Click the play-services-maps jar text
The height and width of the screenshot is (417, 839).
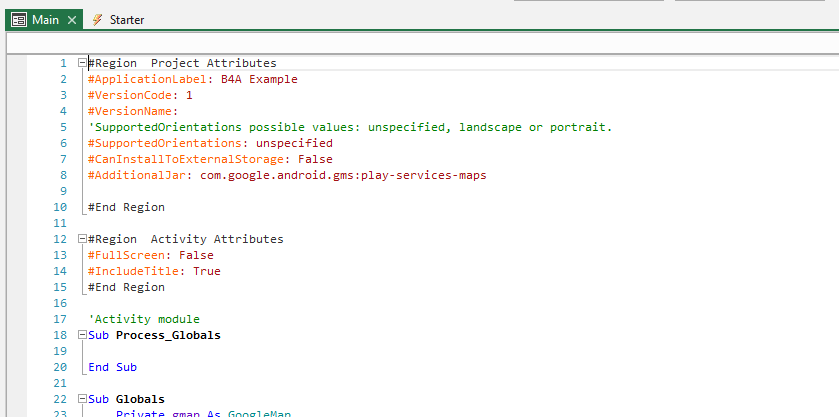coord(391,175)
